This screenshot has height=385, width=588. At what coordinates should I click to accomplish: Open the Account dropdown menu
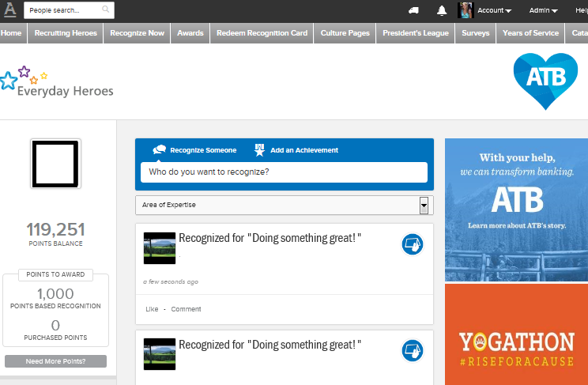(x=494, y=10)
